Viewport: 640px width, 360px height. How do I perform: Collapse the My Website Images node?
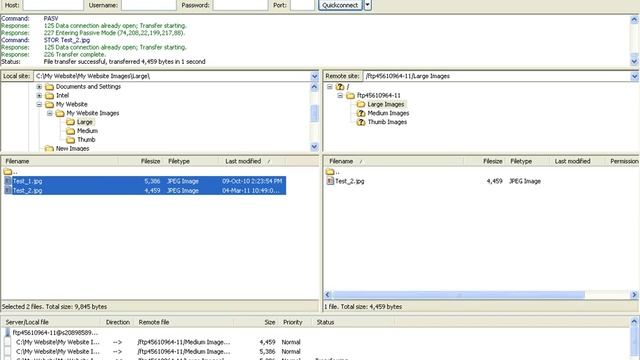[50, 113]
